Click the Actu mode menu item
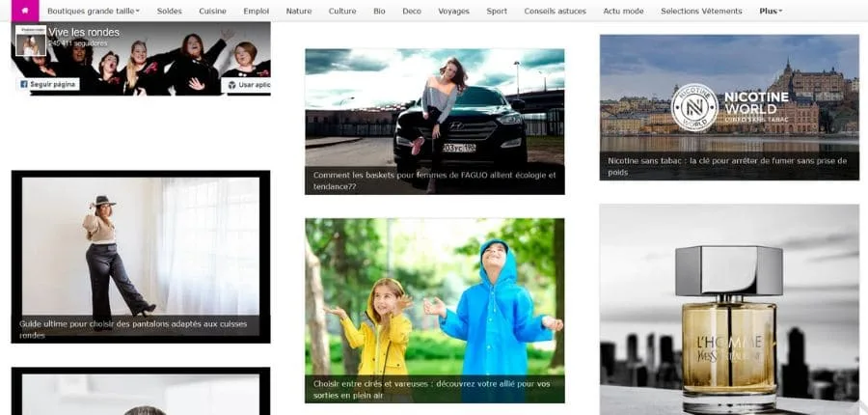This screenshot has width=868, height=415. 624,11
